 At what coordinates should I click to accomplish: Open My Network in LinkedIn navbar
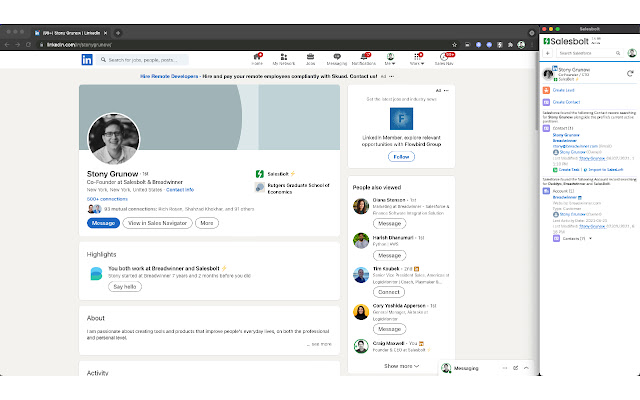pos(284,59)
